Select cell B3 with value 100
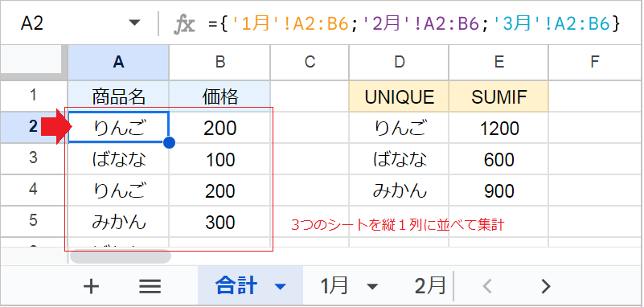This screenshot has height=307, width=644. pos(219,159)
